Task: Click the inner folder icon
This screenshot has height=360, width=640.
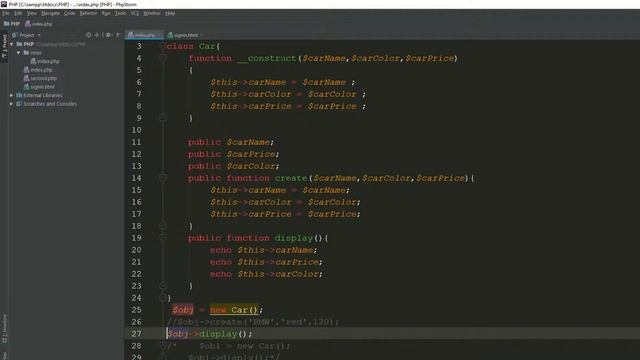Action: 26,53
